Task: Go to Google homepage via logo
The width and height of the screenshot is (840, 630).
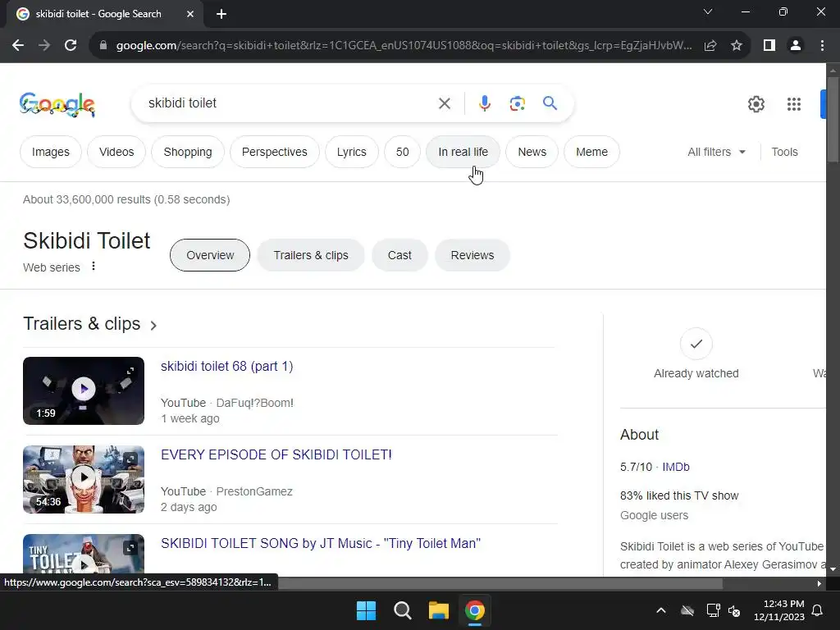Action: pyautogui.click(x=57, y=104)
